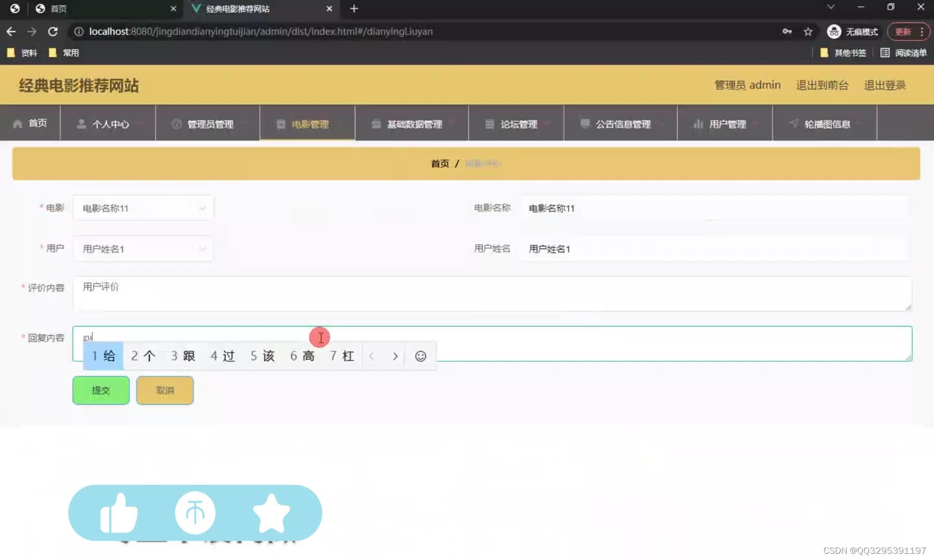Image resolution: width=934 pixels, height=560 pixels.
Task: Click the 用户姓名 text field
Action: point(714,249)
